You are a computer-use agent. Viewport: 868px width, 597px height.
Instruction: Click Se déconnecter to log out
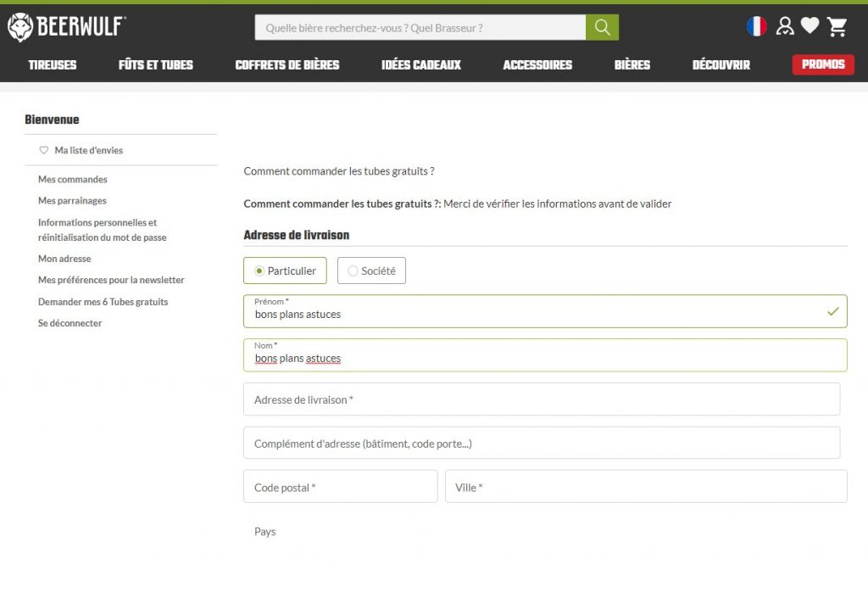(70, 323)
